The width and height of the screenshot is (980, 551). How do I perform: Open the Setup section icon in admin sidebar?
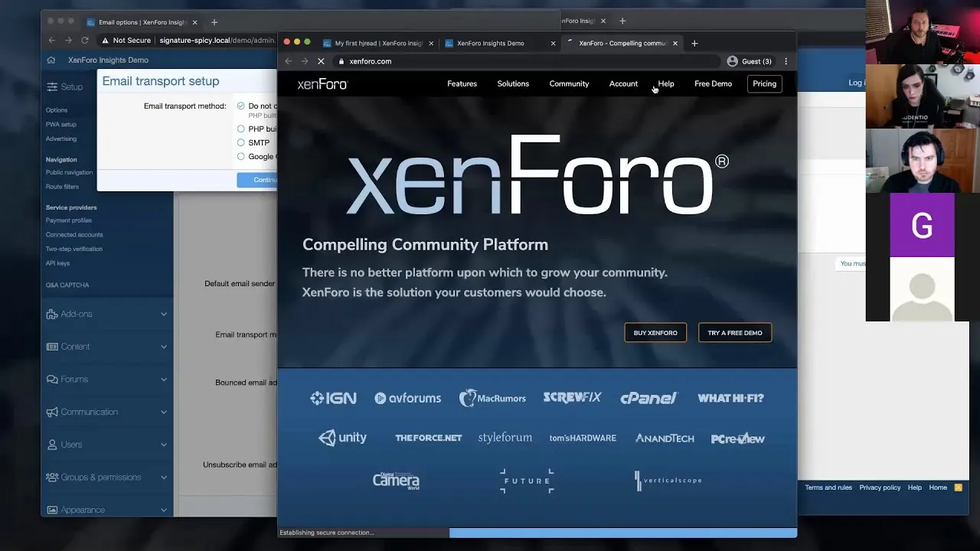click(52, 87)
